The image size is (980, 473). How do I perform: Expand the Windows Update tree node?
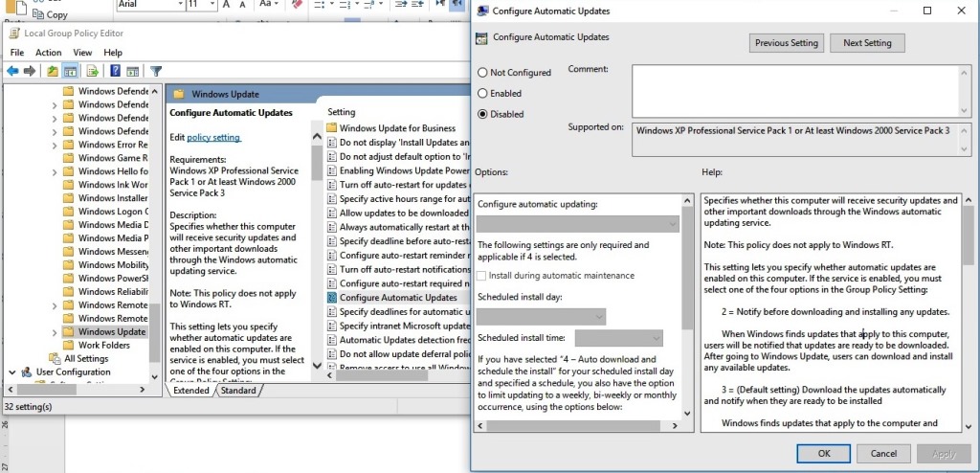(x=55, y=332)
